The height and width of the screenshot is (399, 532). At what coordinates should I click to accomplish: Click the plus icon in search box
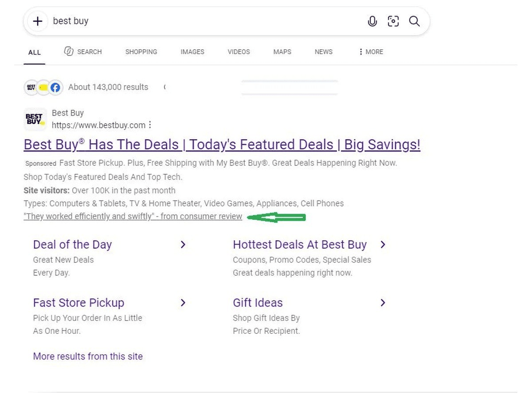(38, 21)
